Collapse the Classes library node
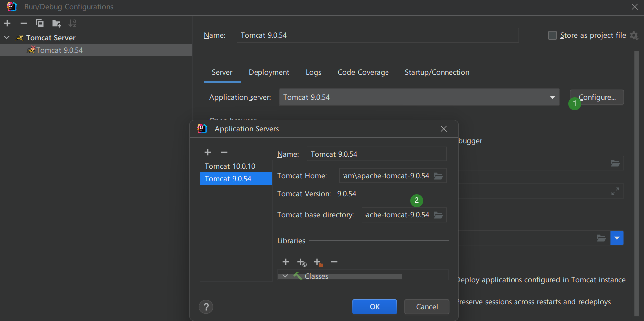The height and width of the screenshot is (321, 644). tap(285, 276)
